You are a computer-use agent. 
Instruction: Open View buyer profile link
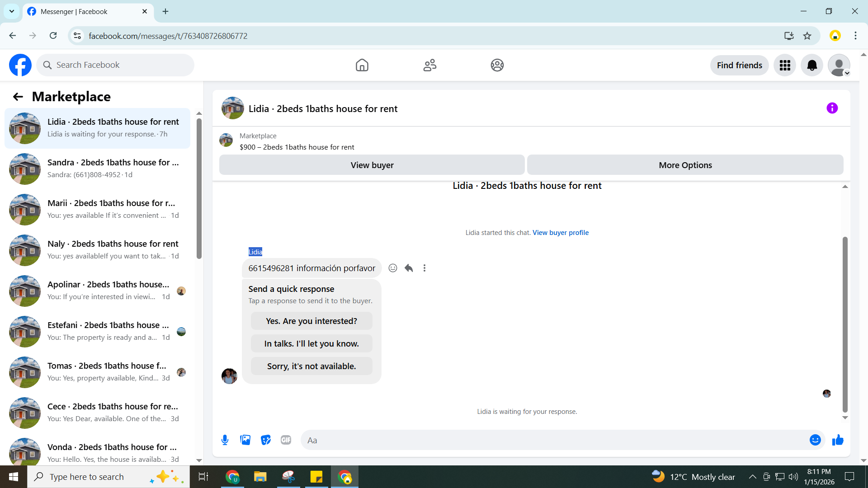point(560,233)
